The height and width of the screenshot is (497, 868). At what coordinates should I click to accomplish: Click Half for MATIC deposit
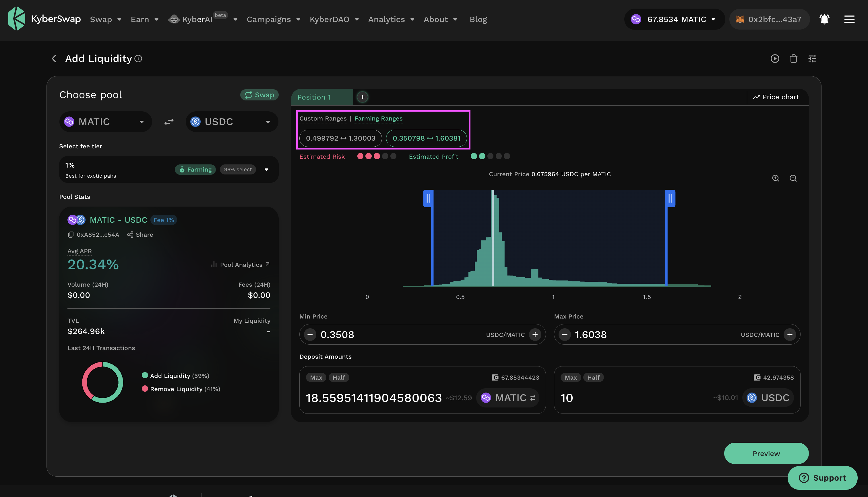[339, 378]
